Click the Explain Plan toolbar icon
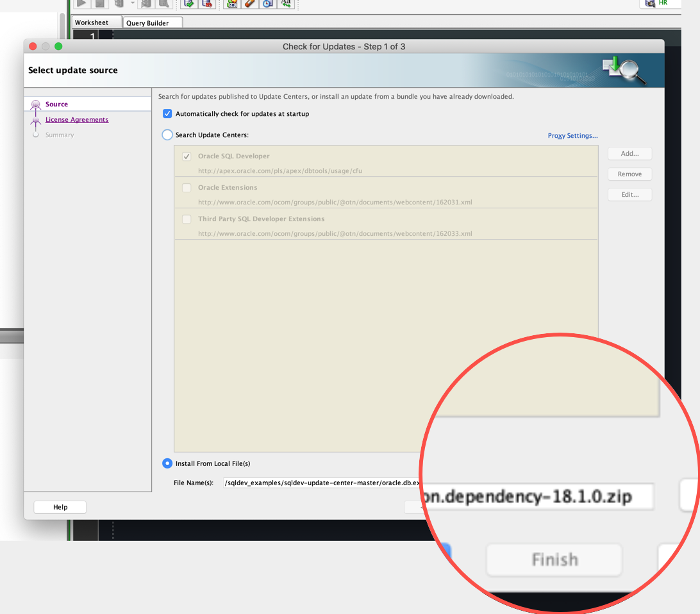This screenshot has width=700, height=614. (x=119, y=3)
